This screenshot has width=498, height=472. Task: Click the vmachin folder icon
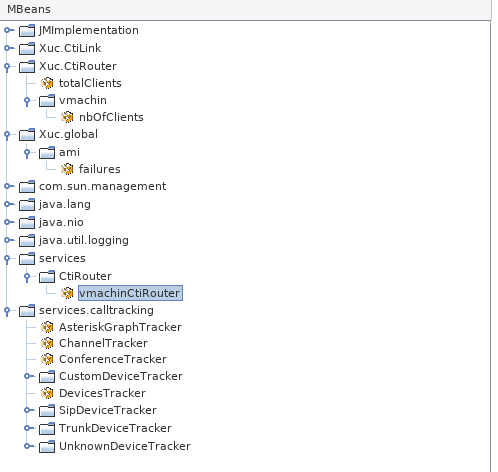point(47,100)
